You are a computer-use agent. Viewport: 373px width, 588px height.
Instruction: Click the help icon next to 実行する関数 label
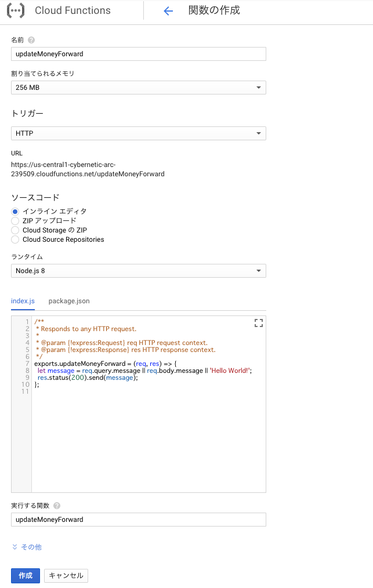point(56,505)
